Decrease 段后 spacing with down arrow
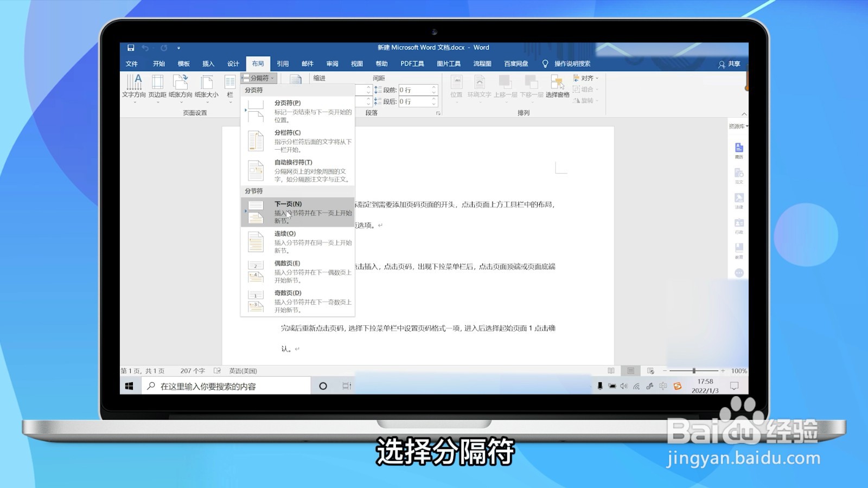The width and height of the screenshot is (868, 488). coord(434,104)
